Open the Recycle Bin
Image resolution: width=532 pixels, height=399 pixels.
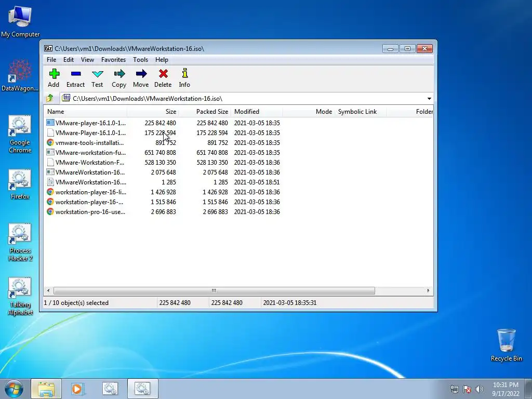point(506,345)
